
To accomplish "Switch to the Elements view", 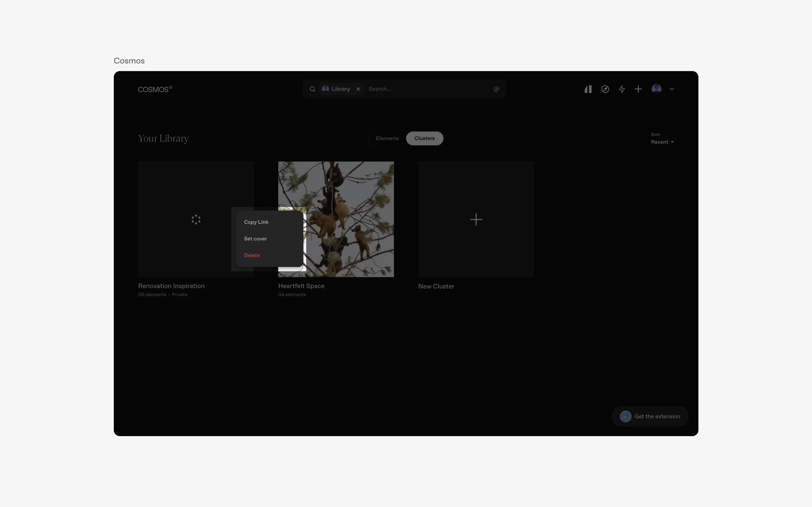I will [387, 138].
